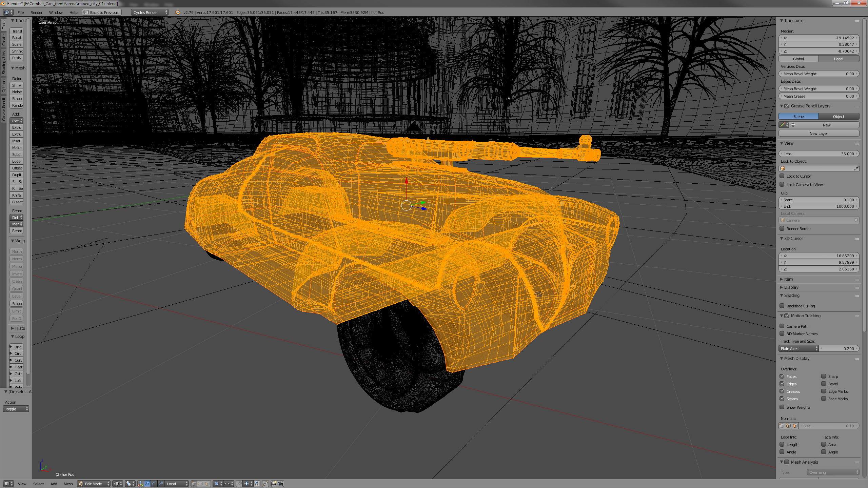Switch to face select mode
This screenshot has width=868, height=488.
(207, 484)
